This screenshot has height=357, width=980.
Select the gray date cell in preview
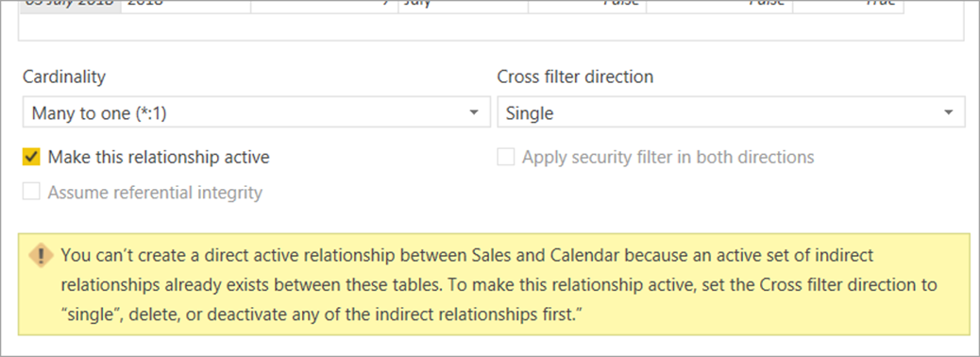[69, 6]
